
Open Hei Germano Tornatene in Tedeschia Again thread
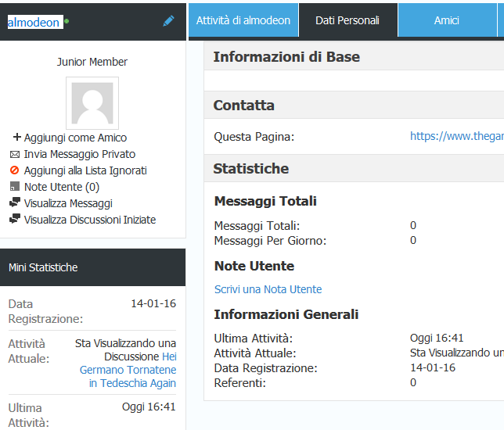pos(128,370)
